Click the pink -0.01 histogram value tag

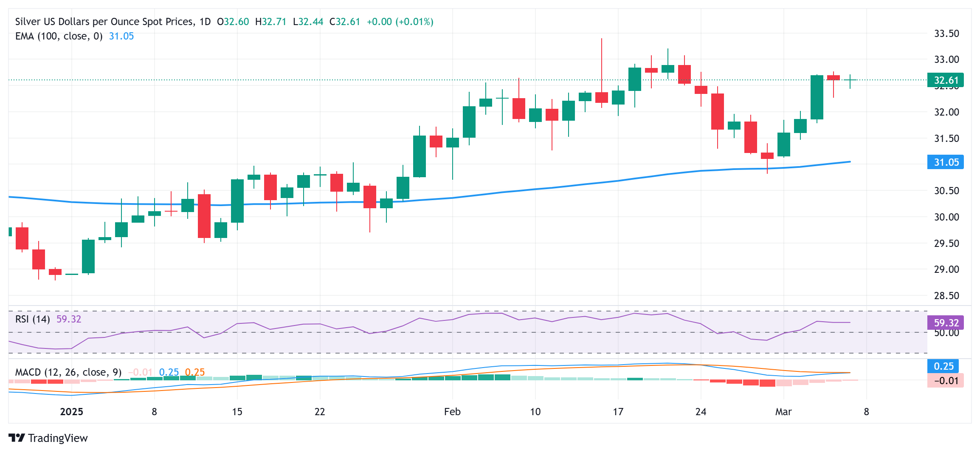(946, 380)
